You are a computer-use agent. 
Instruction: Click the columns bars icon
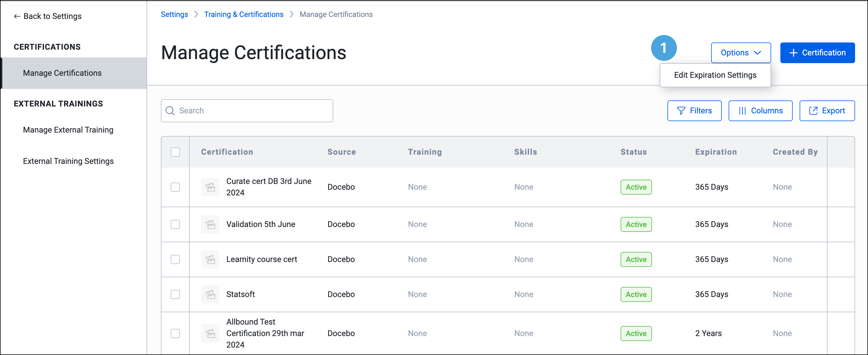[x=742, y=111]
